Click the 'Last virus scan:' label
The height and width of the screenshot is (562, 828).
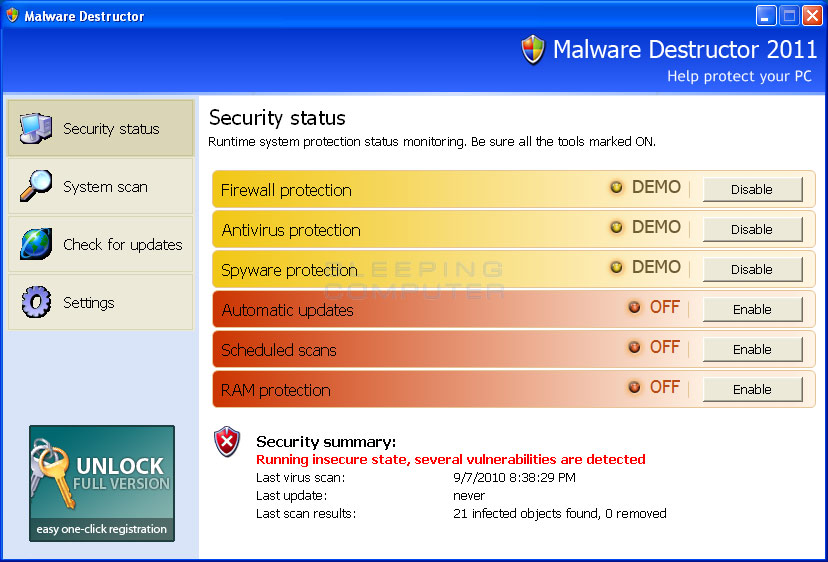[300, 478]
